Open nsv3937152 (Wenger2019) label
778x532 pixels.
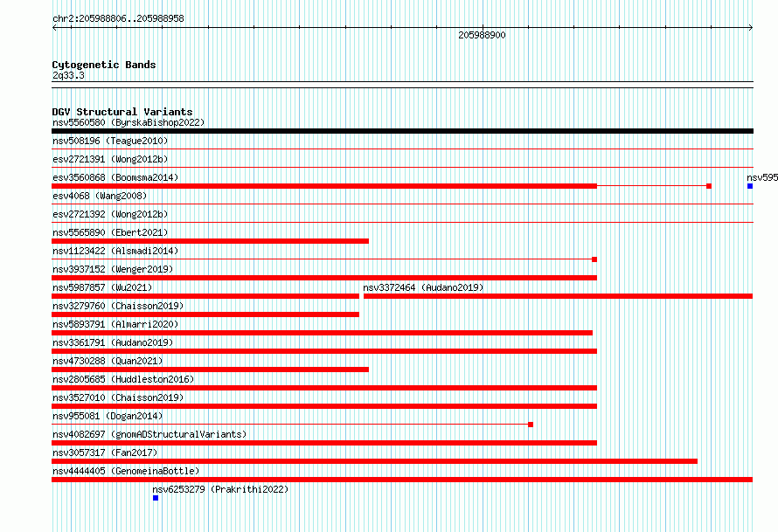pos(113,269)
